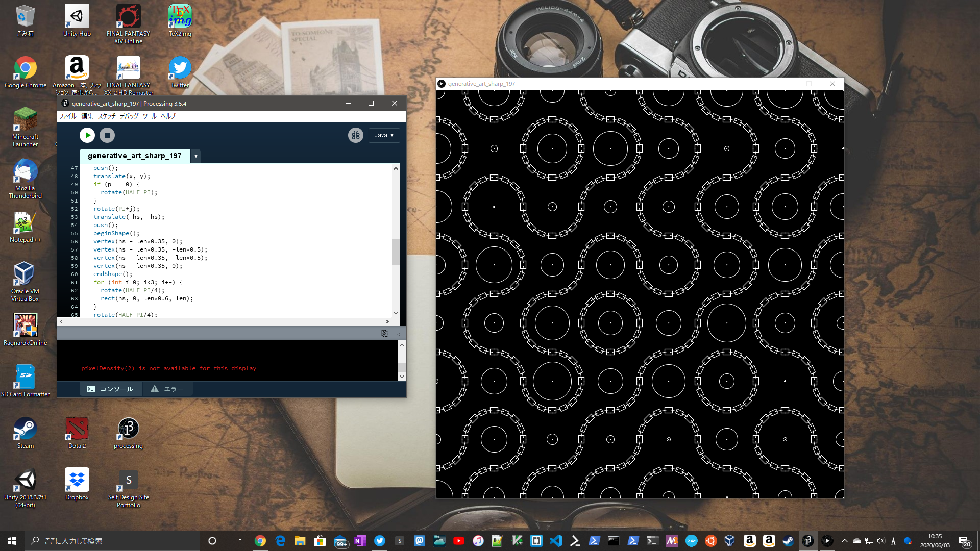Viewport: 980px width, 551px height.
Task: Open Visual Studio Code from the taskbar
Action: coord(556,540)
